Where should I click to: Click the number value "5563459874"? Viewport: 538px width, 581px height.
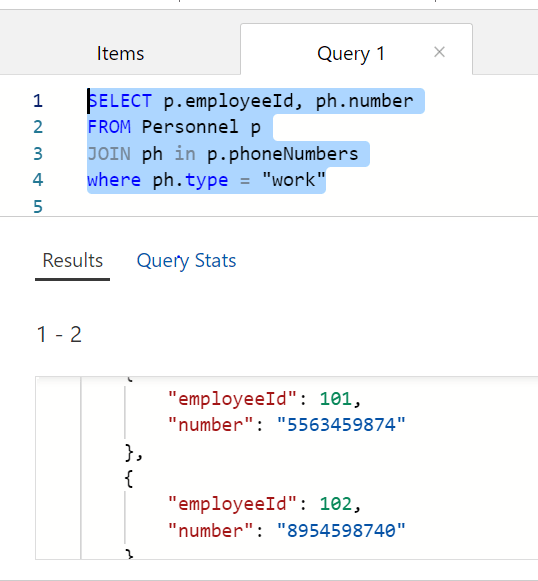coord(341,425)
